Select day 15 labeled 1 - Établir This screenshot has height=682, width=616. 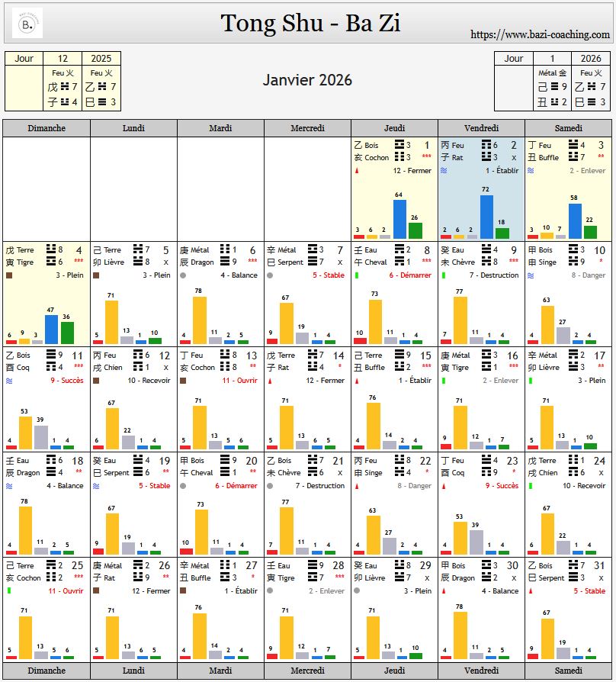394,381
